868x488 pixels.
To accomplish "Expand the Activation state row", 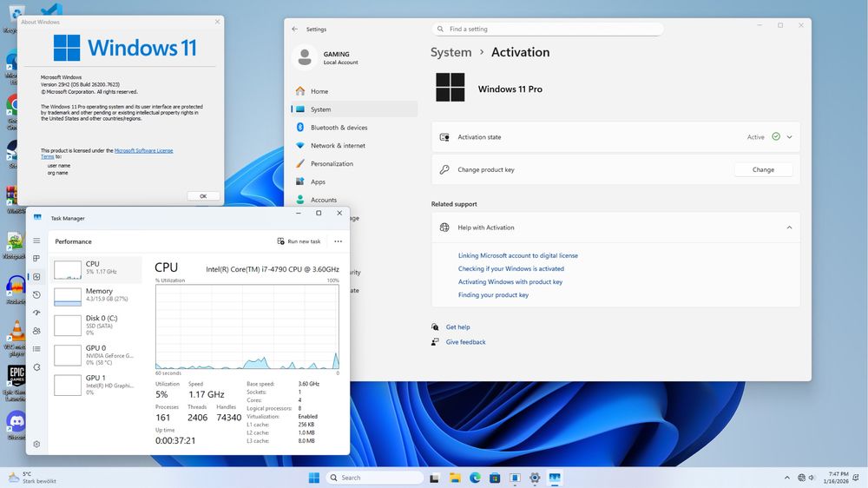I will point(789,137).
